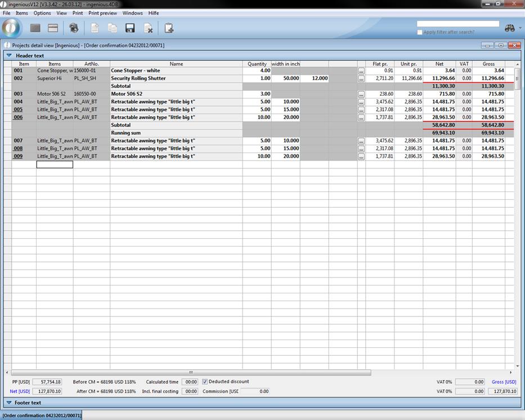Open dropdown arrow next to binoculars

(519, 28)
